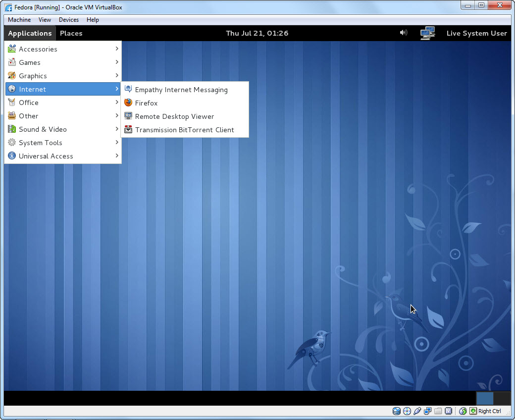Select the Office category label
The width and height of the screenshot is (515, 420).
click(x=29, y=103)
